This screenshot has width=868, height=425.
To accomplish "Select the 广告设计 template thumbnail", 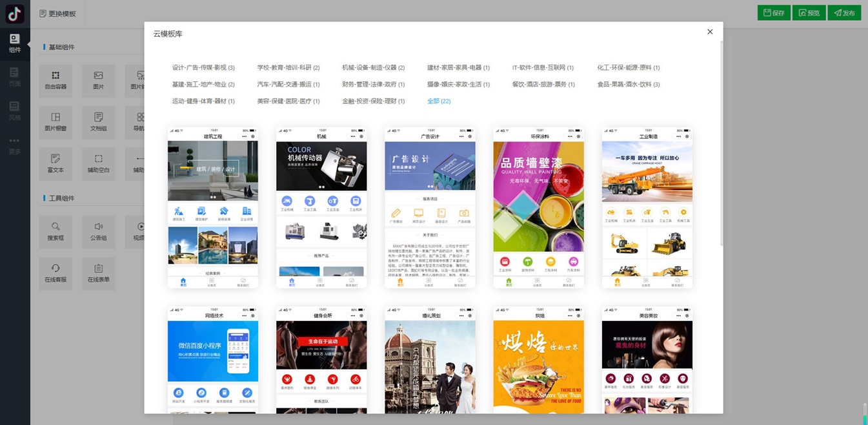I will pos(430,207).
